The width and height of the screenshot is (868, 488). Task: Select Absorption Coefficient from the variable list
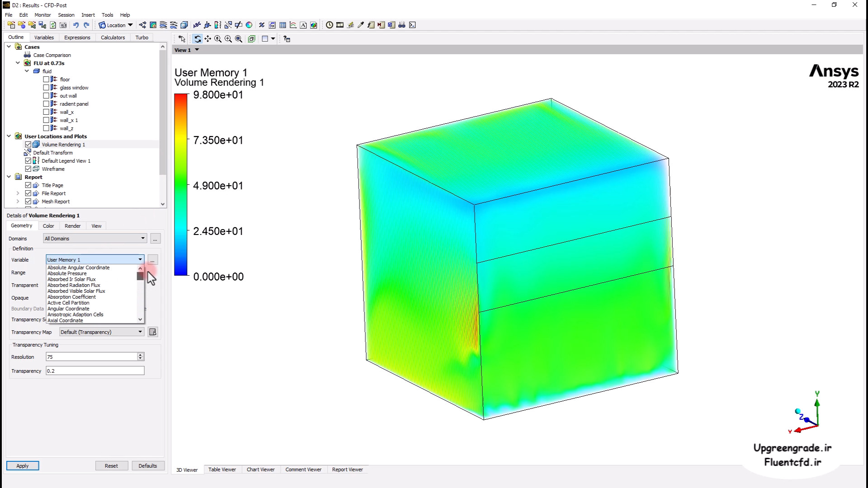coord(71,297)
